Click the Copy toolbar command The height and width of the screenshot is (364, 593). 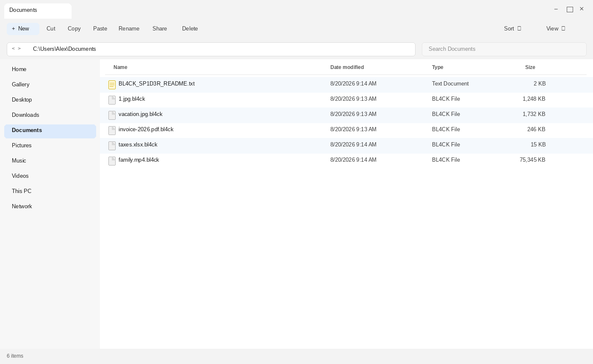coord(74,28)
